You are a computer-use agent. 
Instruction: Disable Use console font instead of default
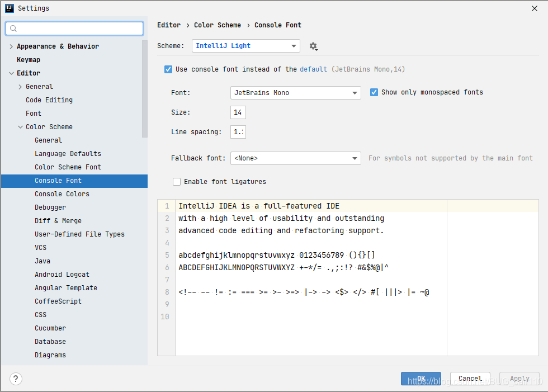(168, 69)
